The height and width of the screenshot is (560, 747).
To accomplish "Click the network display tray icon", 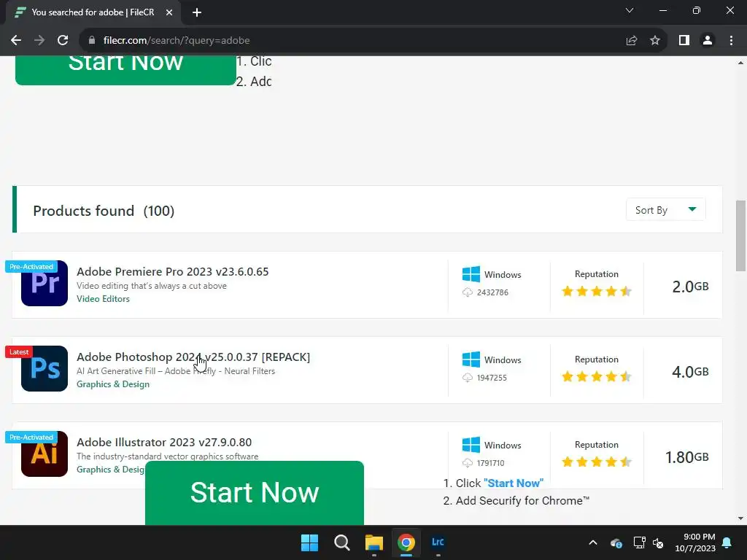I will point(639,542).
